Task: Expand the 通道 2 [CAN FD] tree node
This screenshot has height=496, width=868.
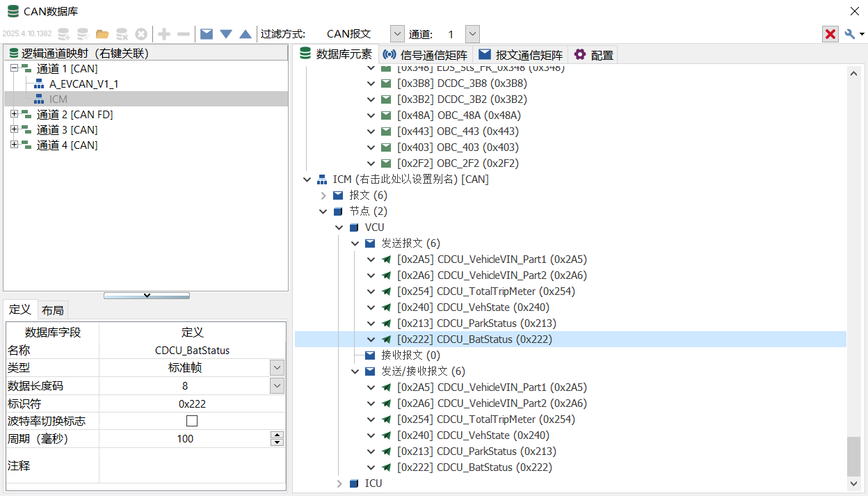Action: point(14,115)
